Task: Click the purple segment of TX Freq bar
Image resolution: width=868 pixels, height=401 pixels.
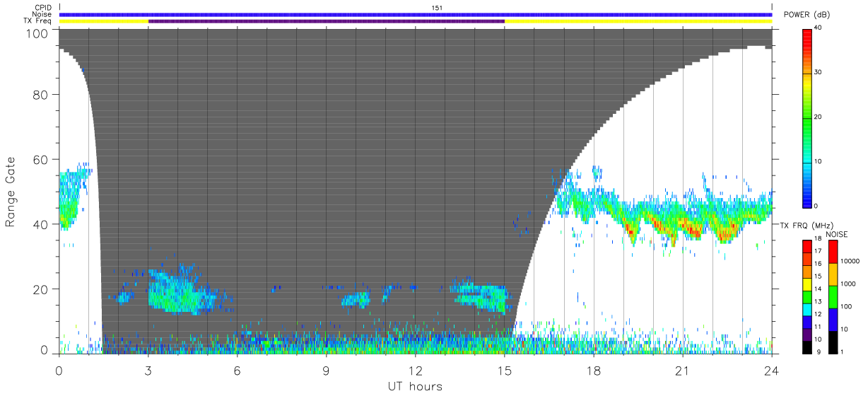Action: pyautogui.click(x=327, y=21)
